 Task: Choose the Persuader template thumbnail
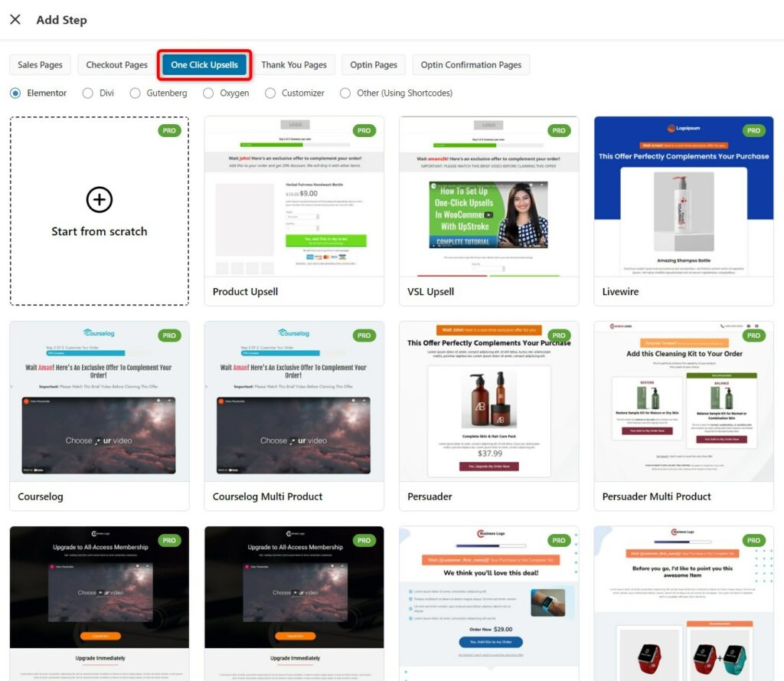489,402
